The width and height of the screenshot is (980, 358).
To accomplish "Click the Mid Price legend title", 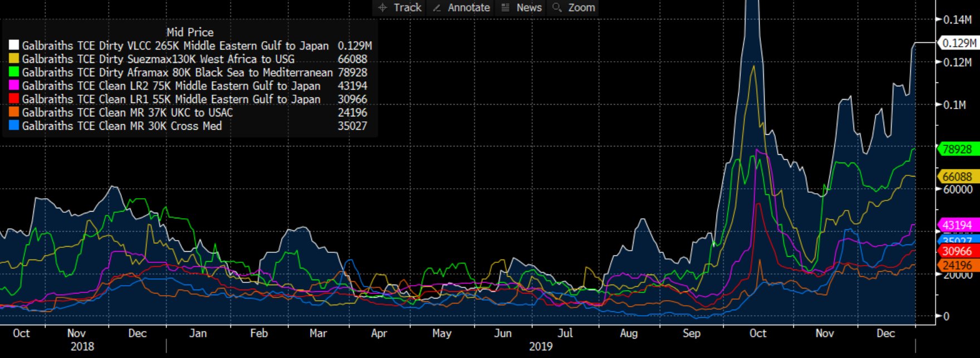I will [190, 32].
